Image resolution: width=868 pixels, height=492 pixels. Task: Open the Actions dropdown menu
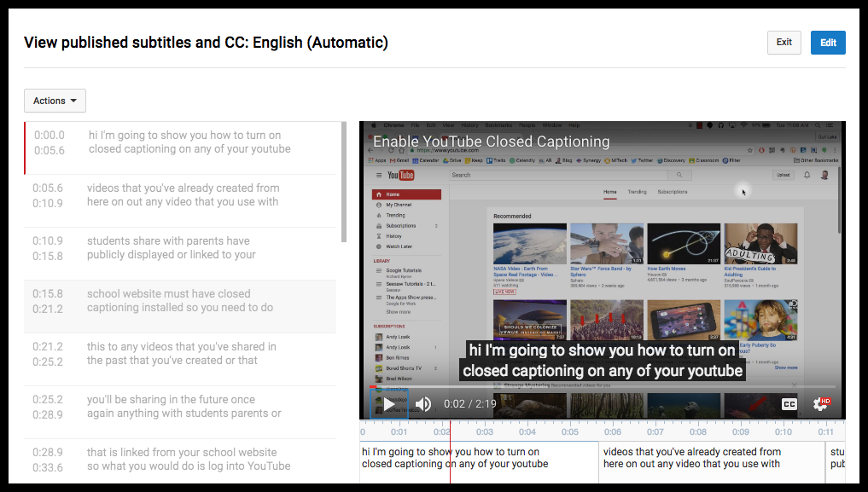click(55, 101)
